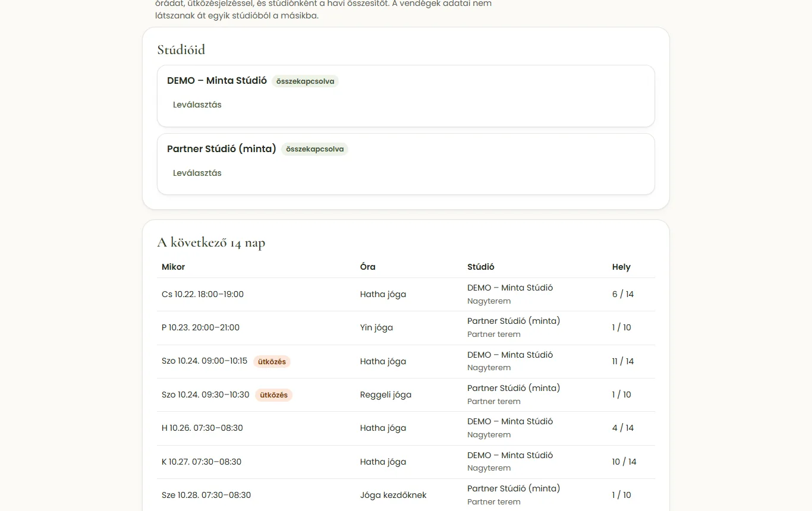The width and height of the screenshot is (812, 511).
Task: Click the ütközés badge on 09:00–10:15 row
Action: (272, 361)
